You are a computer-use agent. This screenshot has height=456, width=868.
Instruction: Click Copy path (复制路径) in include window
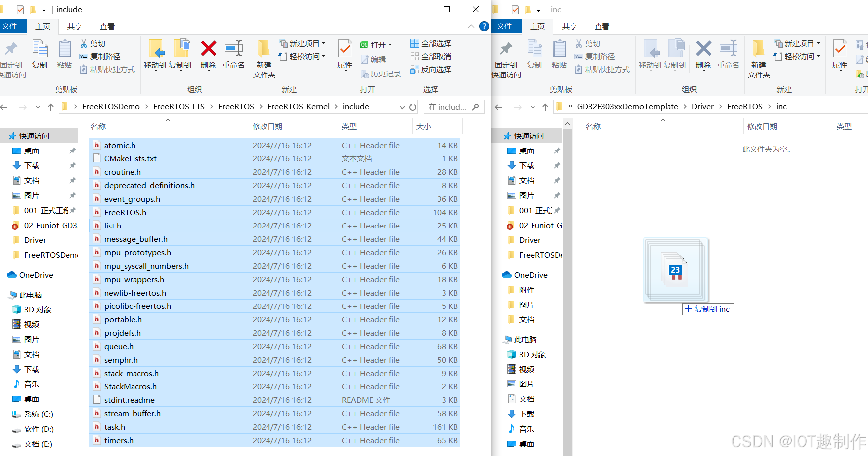click(100, 57)
